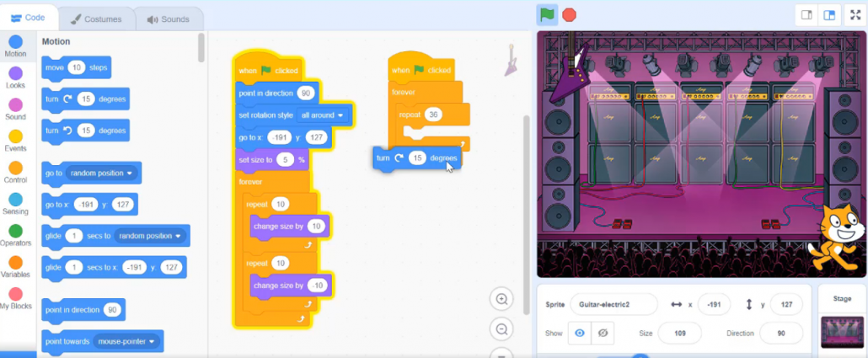Click the go to x -191 palette block
This screenshot has height=358, width=868.
pyautogui.click(x=89, y=205)
